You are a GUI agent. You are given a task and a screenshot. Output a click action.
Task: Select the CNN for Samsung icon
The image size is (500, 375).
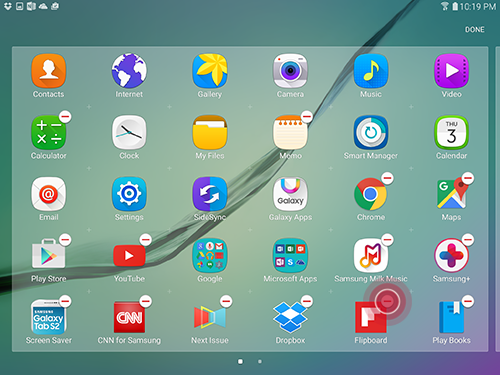(x=129, y=317)
